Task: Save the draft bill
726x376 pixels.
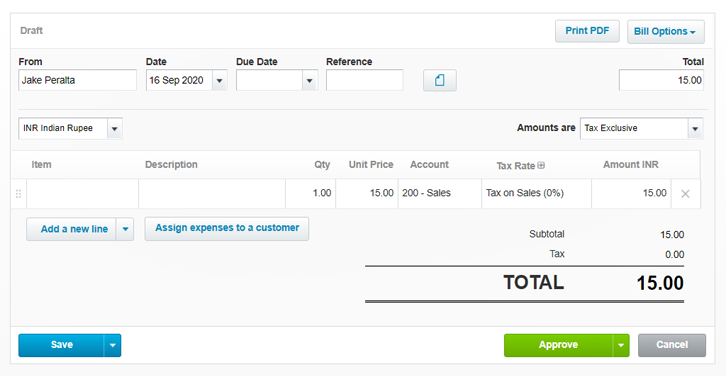Action: (62, 345)
